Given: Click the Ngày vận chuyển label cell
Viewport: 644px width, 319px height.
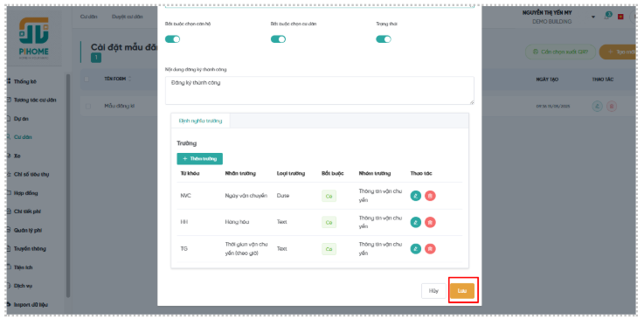Looking at the screenshot, I should click(246, 196).
